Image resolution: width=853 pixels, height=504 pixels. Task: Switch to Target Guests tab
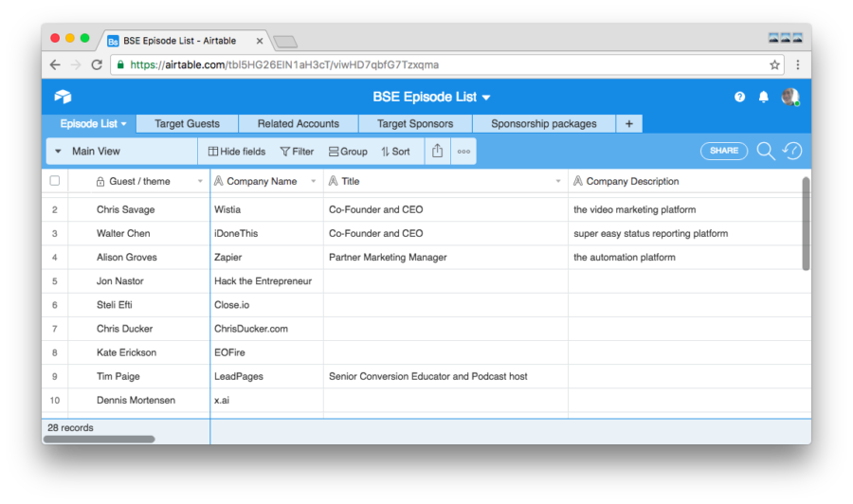tap(187, 123)
